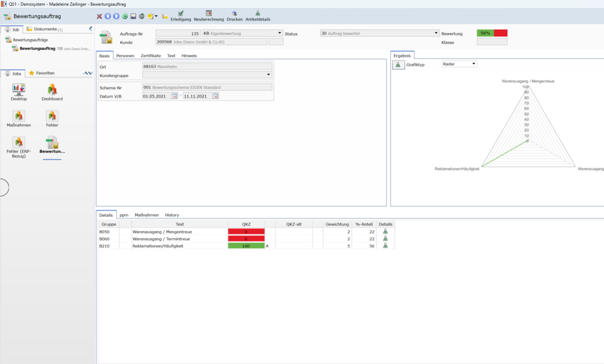Click the binoculars icon beside Grafiktyp

pyautogui.click(x=398, y=64)
